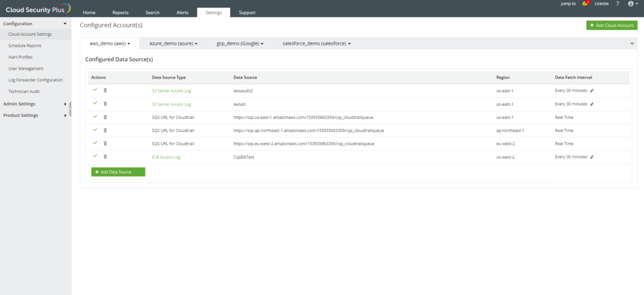The image size is (644, 295).
Task: Edit fetch interval for awsaudit2
Action: (x=592, y=91)
